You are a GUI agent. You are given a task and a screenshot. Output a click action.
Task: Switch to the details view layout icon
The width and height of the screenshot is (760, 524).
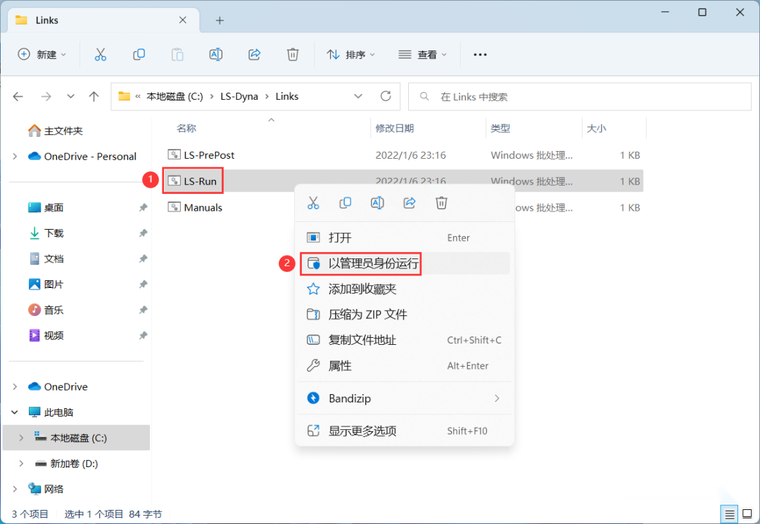click(729, 513)
